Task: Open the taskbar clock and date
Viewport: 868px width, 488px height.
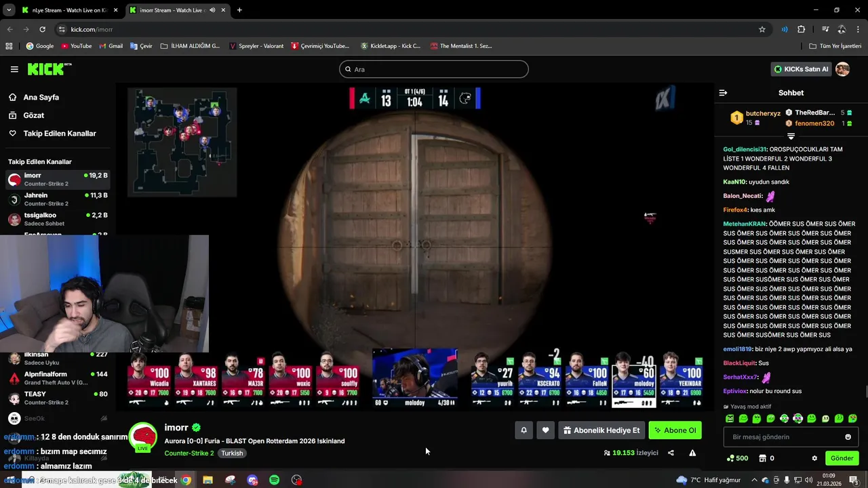Action: pyautogui.click(x=829, y=480)
